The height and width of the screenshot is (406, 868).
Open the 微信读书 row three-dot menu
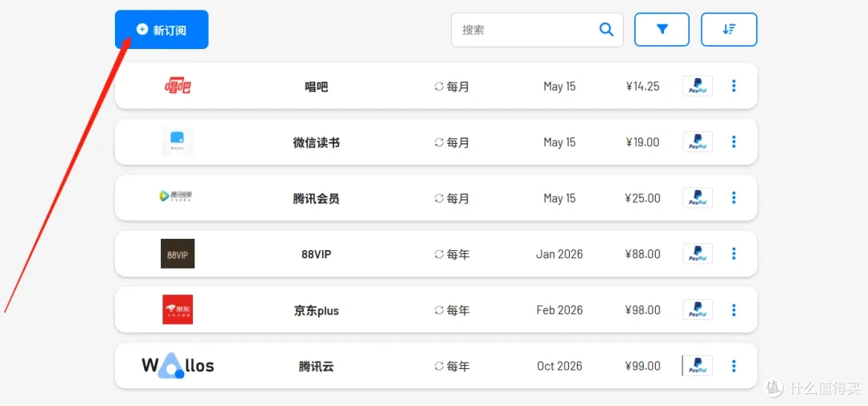(x=734, y=141)
